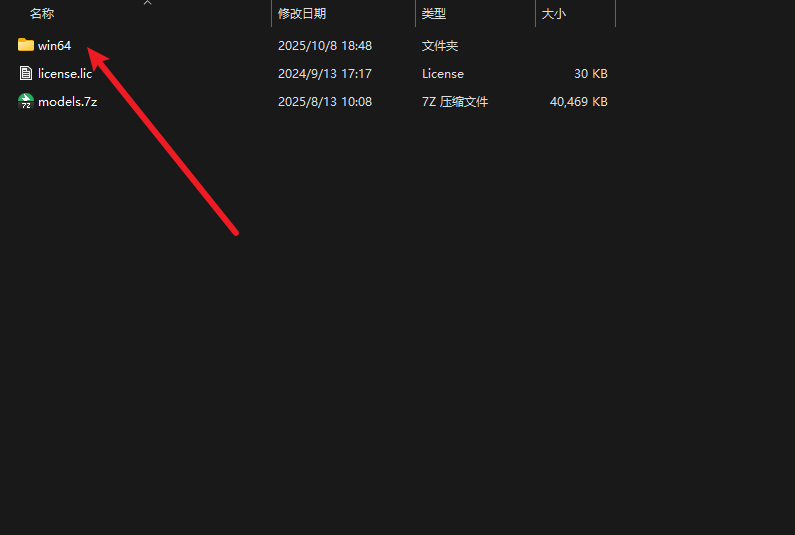Click the license.lic document icon
Image resolution: width=795 pixels, height=535 pixels.
tap(25, 73)
